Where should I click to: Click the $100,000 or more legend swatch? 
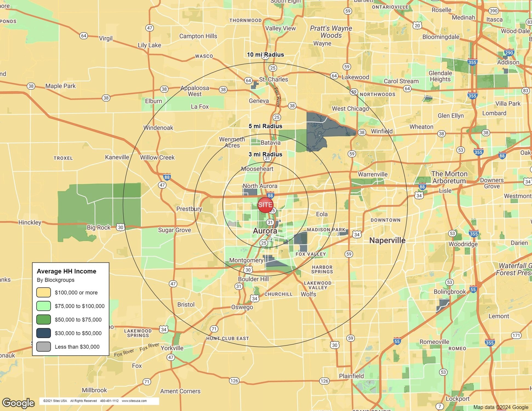(x=44, y=292)
